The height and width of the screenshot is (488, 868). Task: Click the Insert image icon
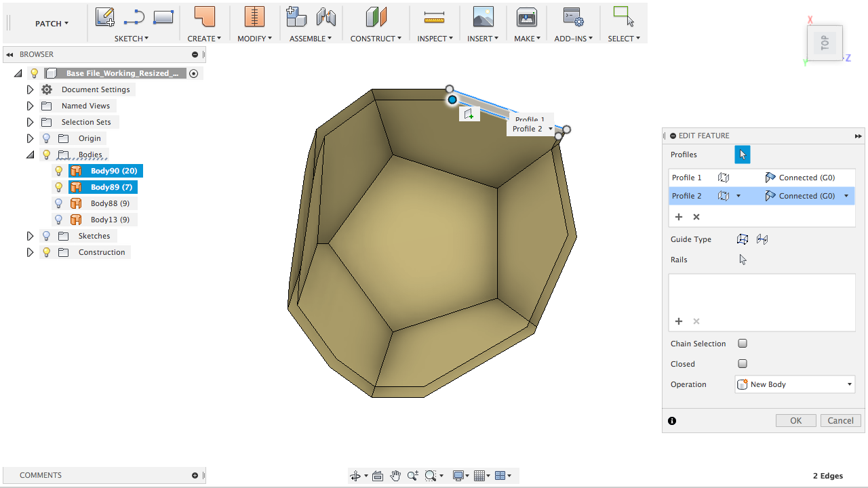[483, 17]
